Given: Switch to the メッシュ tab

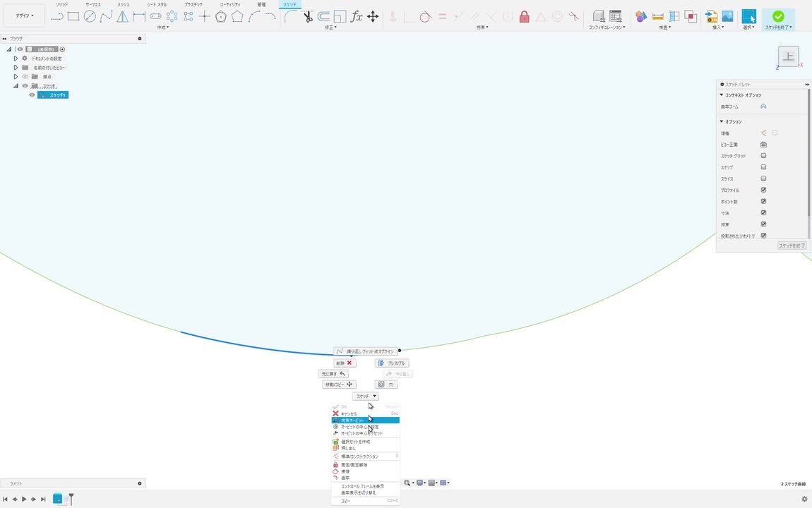Looking at the screenshot, I should [124, 5].
